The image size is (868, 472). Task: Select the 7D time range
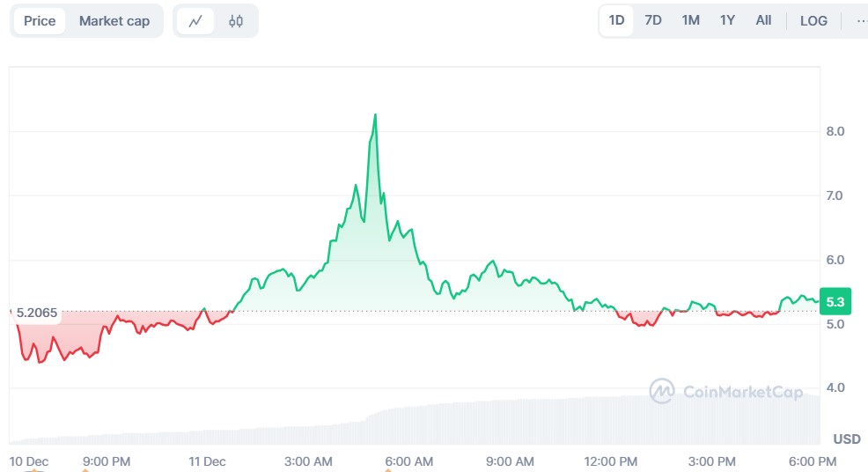653,20
